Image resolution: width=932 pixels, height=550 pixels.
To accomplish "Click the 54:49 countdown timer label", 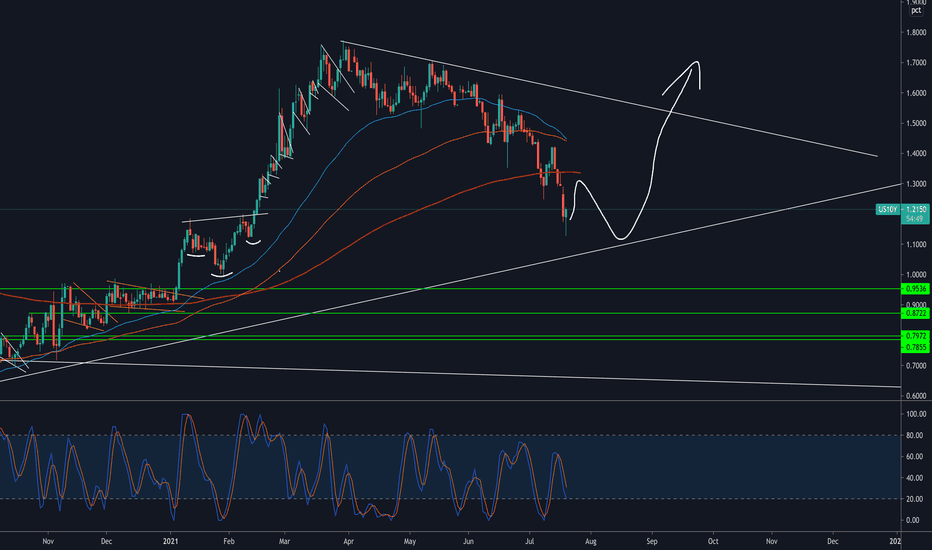I will pyautogui.click(x=916, y=219).
